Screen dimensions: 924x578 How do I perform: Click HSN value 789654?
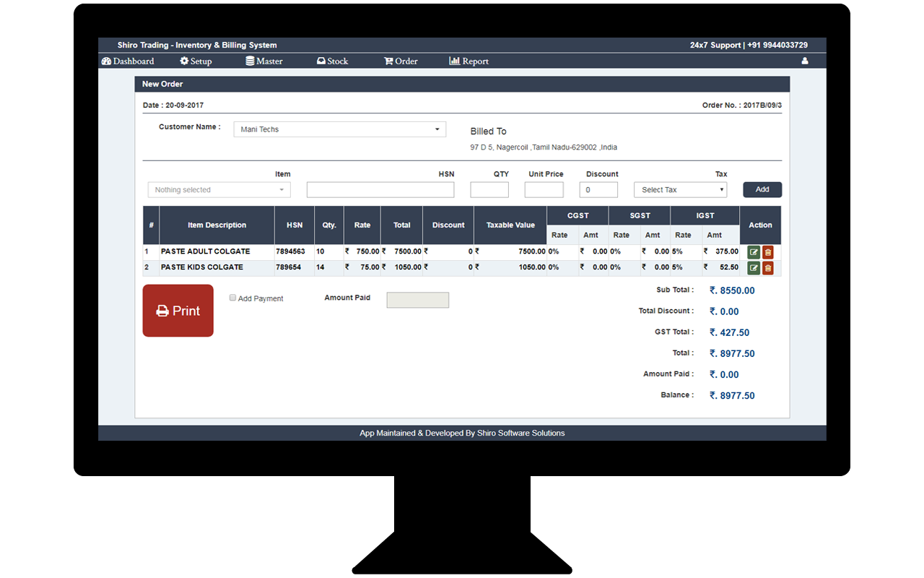[x=288, y=267]
